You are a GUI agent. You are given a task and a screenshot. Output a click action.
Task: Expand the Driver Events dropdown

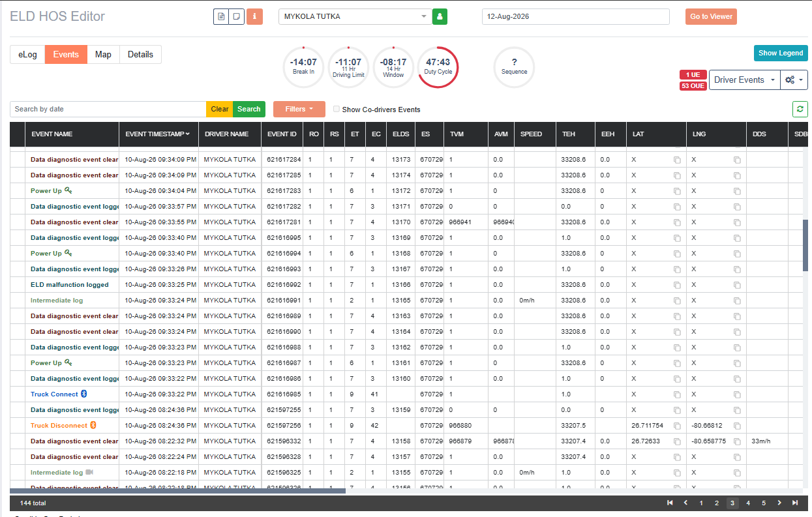point(744,80)
